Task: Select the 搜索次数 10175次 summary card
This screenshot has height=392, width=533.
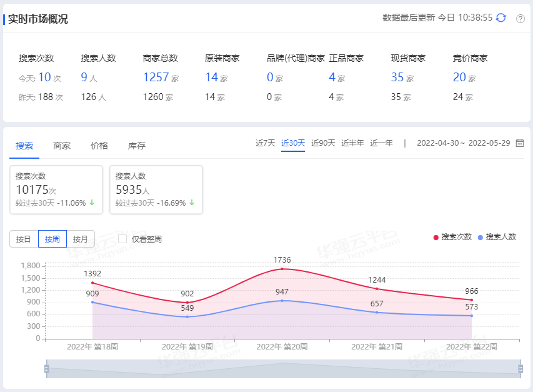Action: point(56,189)
